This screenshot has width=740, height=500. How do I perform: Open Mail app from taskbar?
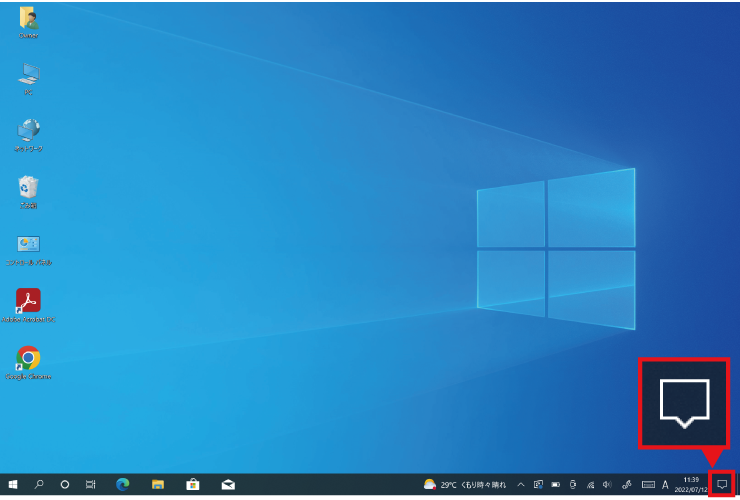228,484
